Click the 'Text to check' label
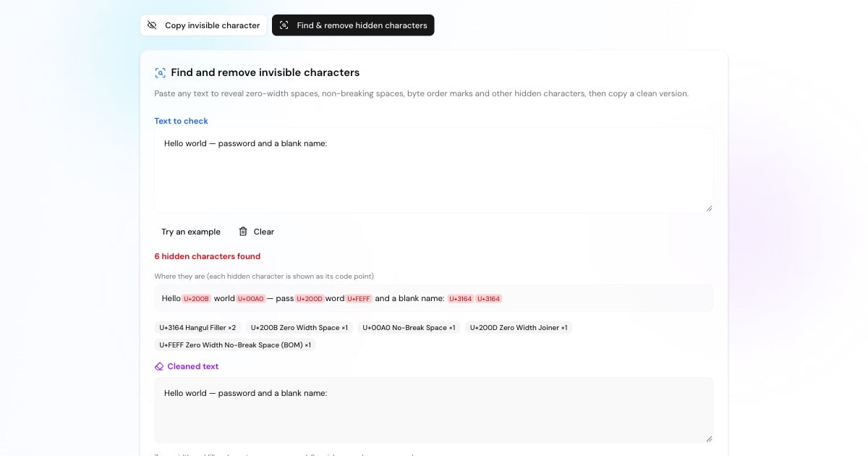The height and width of the screenshot is (456, 868). coord(182,121)
